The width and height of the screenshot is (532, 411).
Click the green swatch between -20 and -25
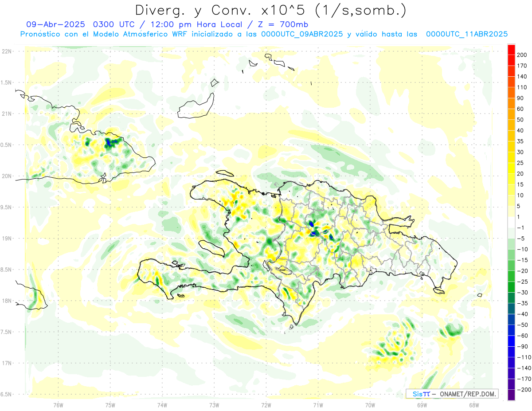[511, 276]
